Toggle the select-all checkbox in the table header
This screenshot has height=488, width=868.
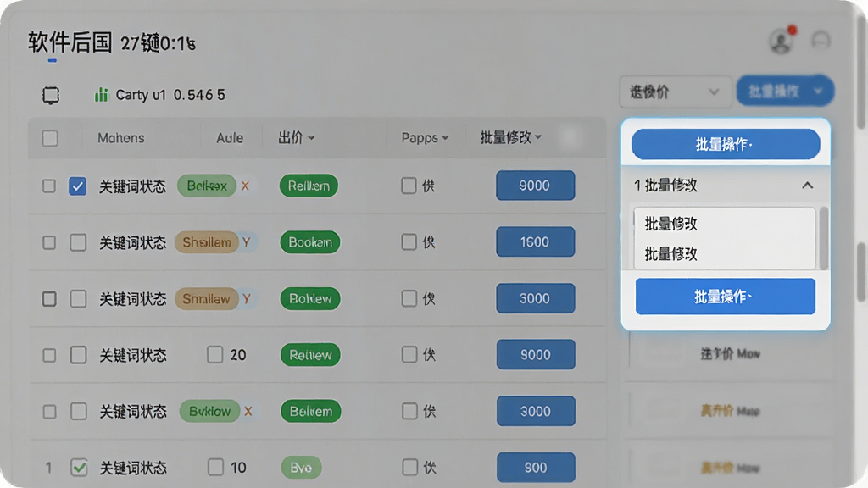tap(50, 138)
